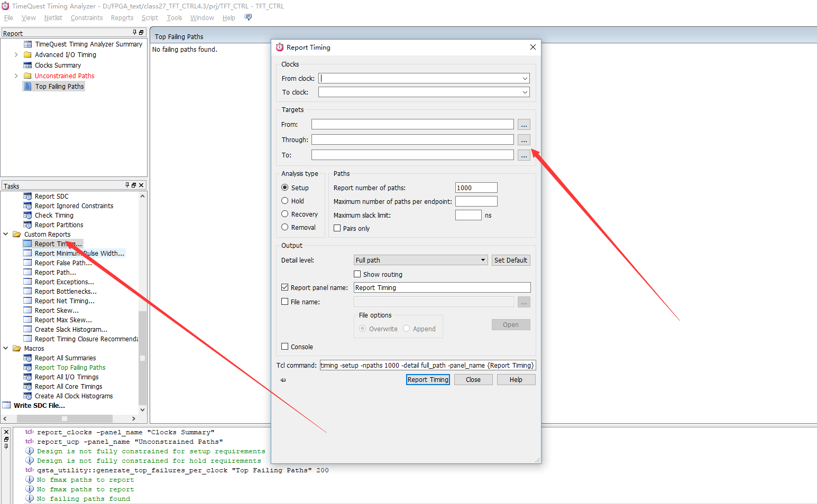Click the Unconstrained Paths folder icon
Screen dimensions: 817x504
click(27, 76)
